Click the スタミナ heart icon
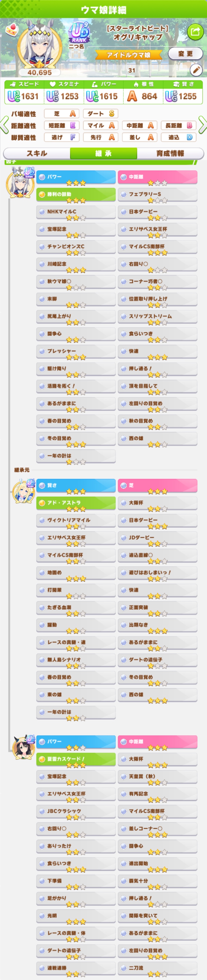 [53, 84]
